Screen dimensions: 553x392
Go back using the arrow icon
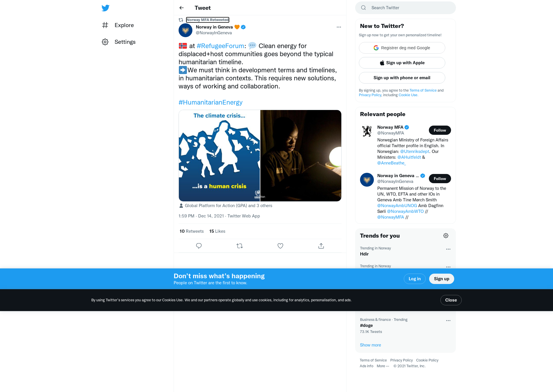coord(181,8)
